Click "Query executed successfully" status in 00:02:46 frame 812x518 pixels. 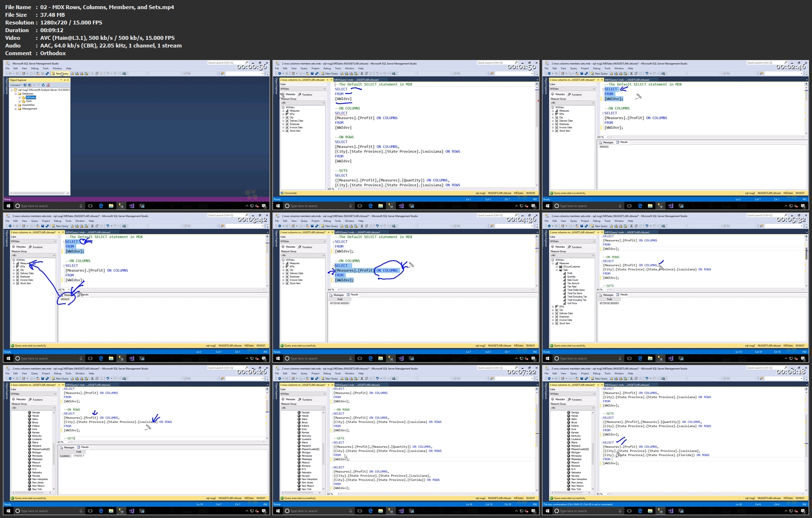tap(568, 193)
